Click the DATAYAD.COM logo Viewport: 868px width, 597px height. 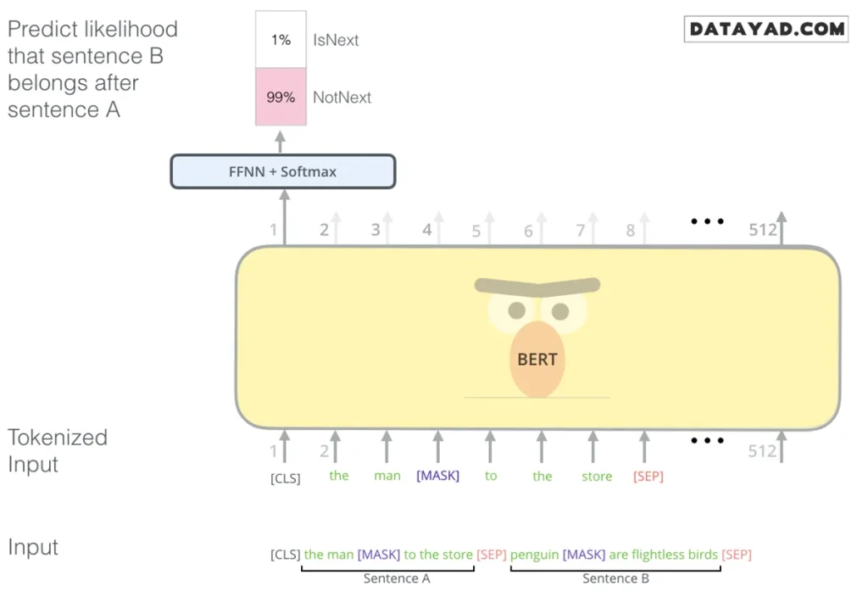click(x=766, y=30)
